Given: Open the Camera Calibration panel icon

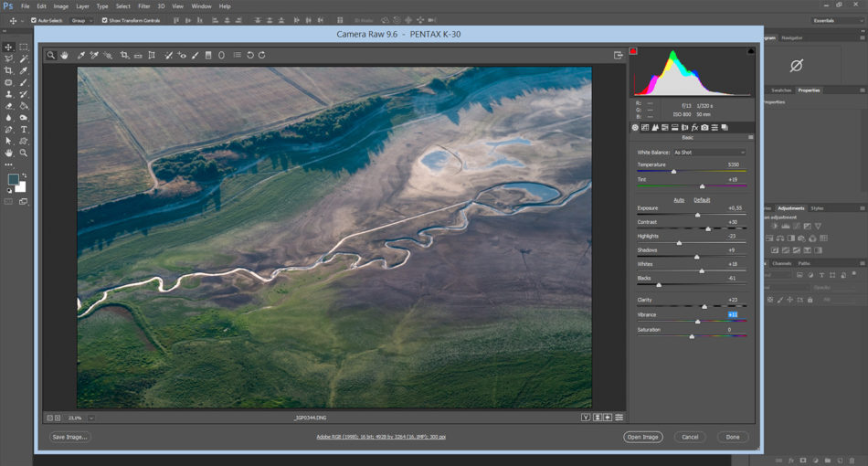Looking at the screenshot, I should (704, 127).
